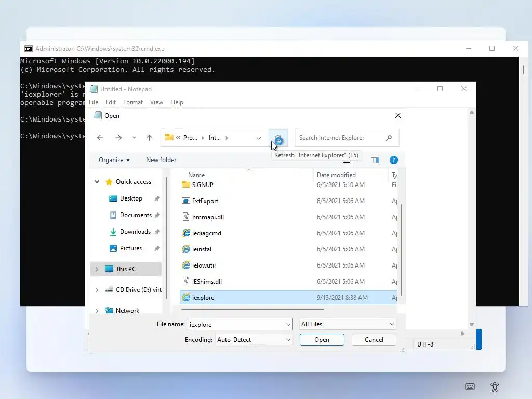
Task: Click the cmd.exe title bar icon
Action: tap(29, 49)
